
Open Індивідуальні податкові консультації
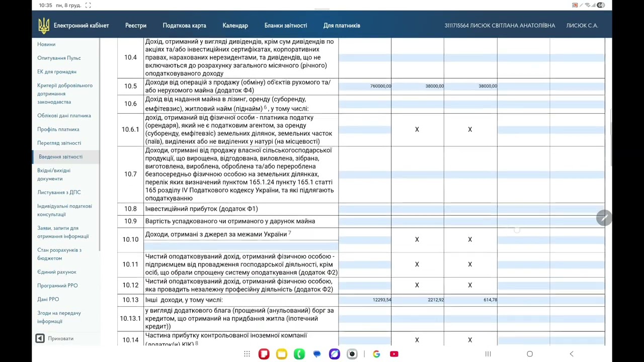[x=64, y=210]
